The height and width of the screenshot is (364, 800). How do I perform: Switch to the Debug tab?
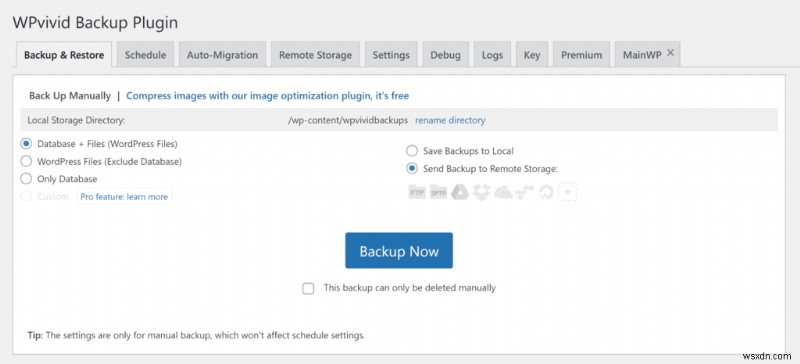click(x=445, y=55)
